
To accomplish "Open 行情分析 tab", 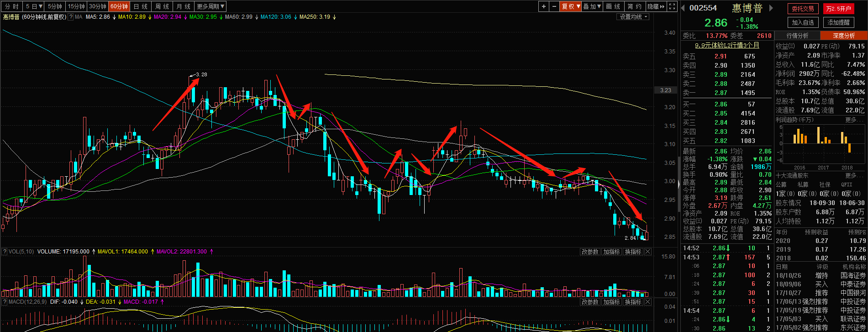I will 797,36.
